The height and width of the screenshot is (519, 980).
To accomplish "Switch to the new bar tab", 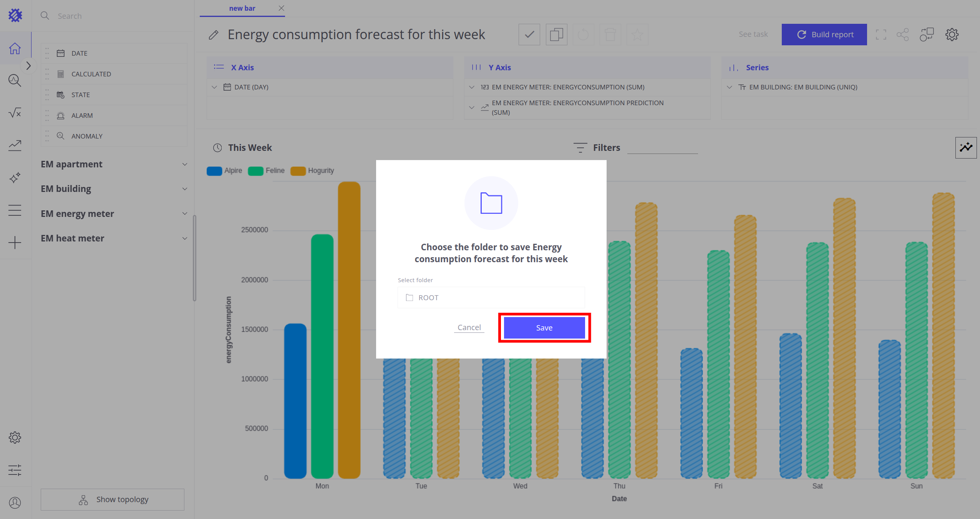I will click(x=242, y=8).
